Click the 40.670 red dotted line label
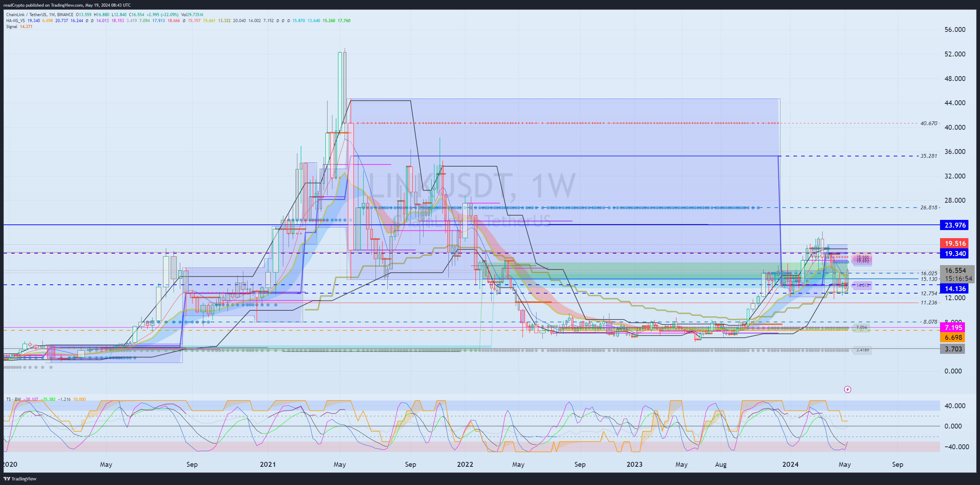980x485 pixels. pos(929,123)
